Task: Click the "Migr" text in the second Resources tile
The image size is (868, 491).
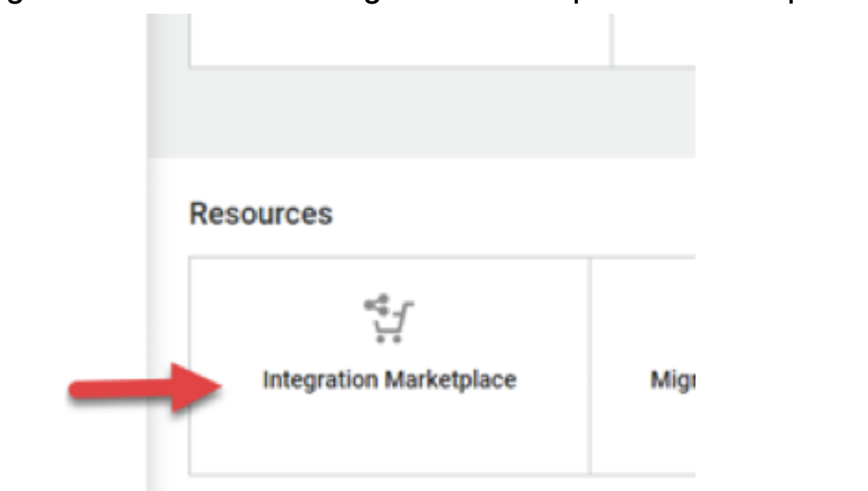Action: (x=670, y=381)
